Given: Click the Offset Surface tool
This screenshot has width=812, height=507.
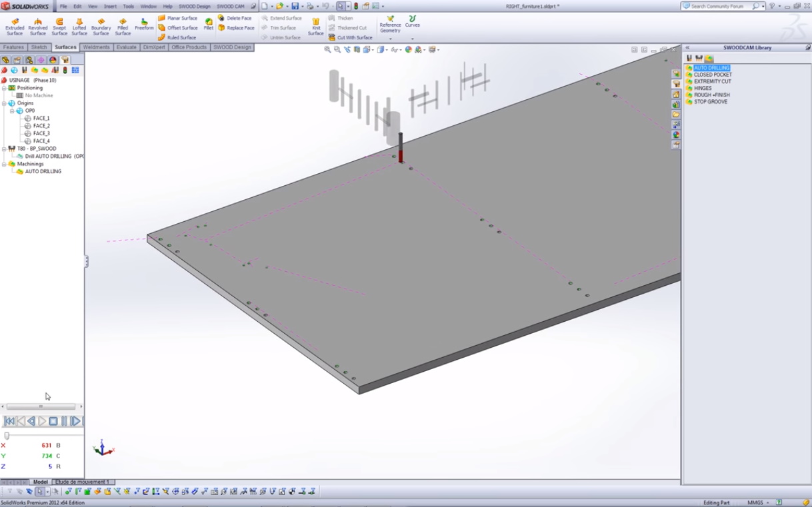Looking at the screenshot, I should (x=178, y=28).
